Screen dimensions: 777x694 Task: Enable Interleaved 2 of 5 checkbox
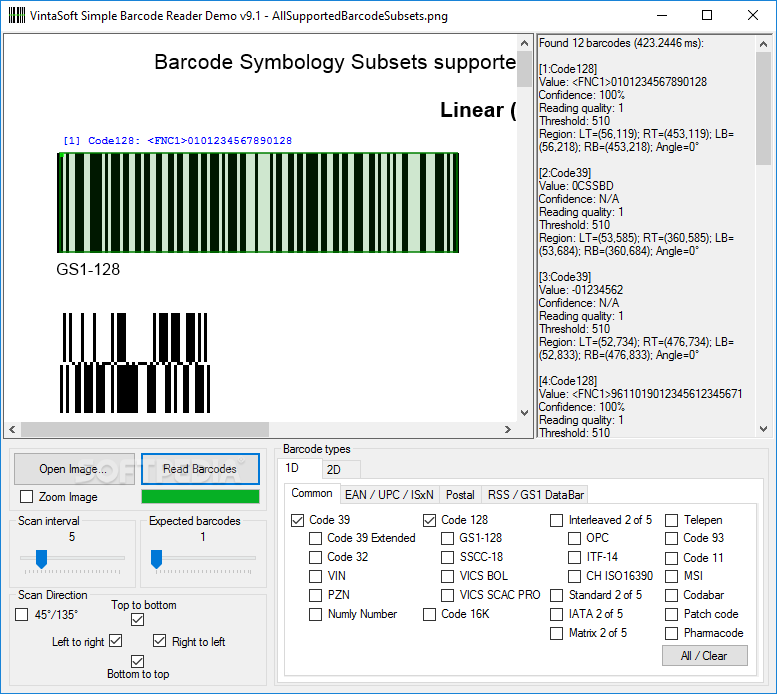[556, 520]
